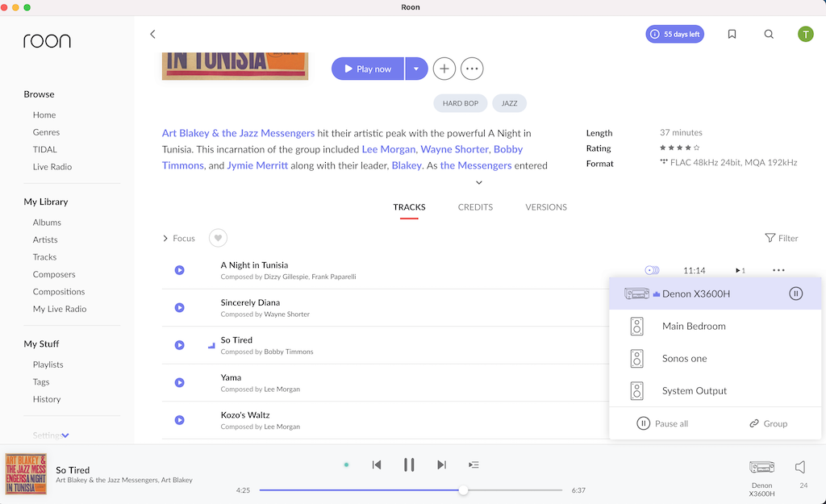Open the Play now dropdown arrow
Viewport: 826px width, 504px height.
[416, 69]
